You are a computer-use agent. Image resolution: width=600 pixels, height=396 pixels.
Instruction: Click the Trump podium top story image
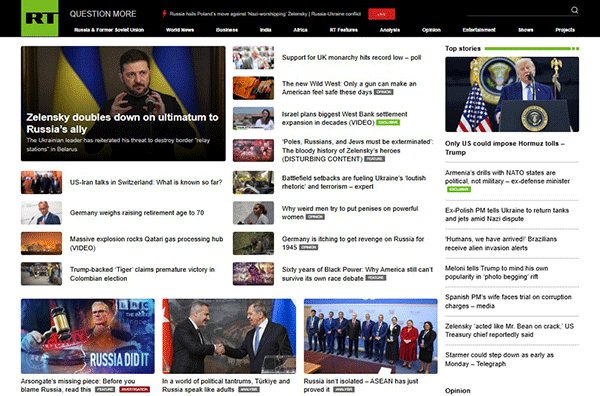pos(512,95)
